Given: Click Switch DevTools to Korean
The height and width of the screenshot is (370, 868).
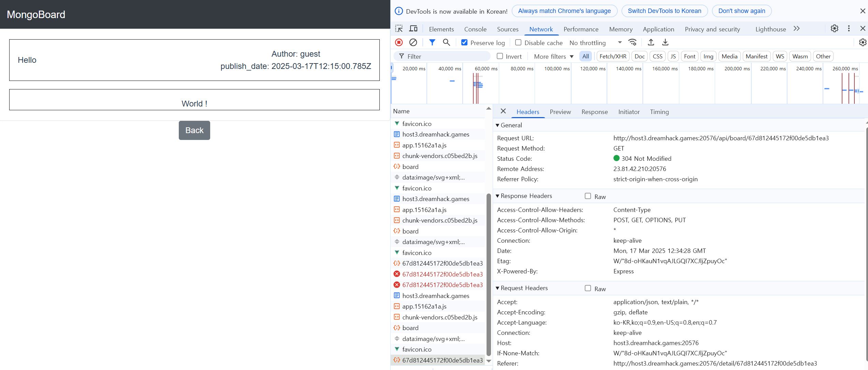Looking at the screenshot, I should 664,11.
